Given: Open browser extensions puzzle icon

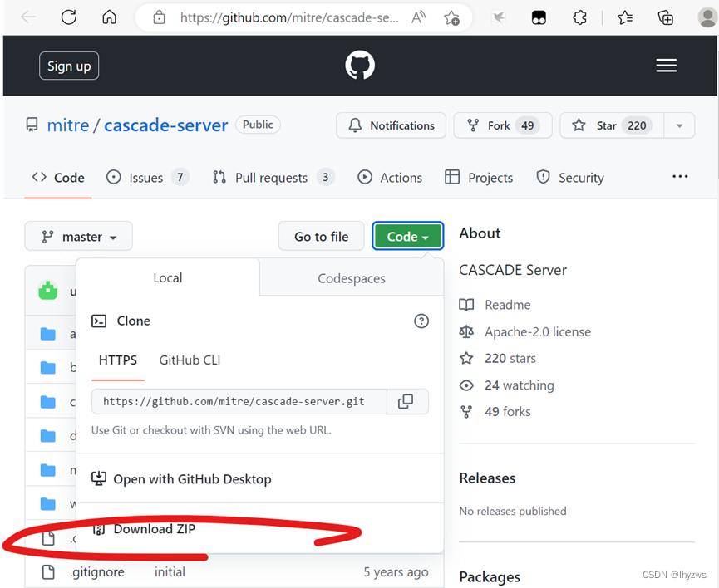Looking at the screenshot, I should (x=579, y=18).
